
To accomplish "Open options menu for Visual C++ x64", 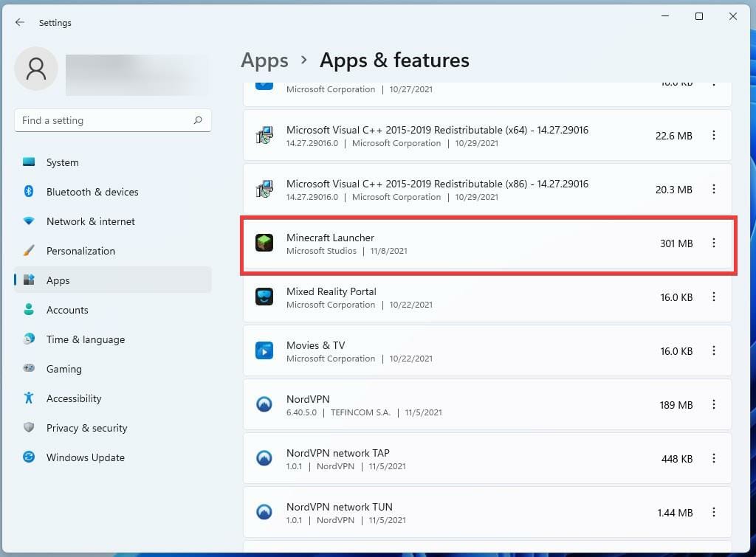I will point(714,136).
